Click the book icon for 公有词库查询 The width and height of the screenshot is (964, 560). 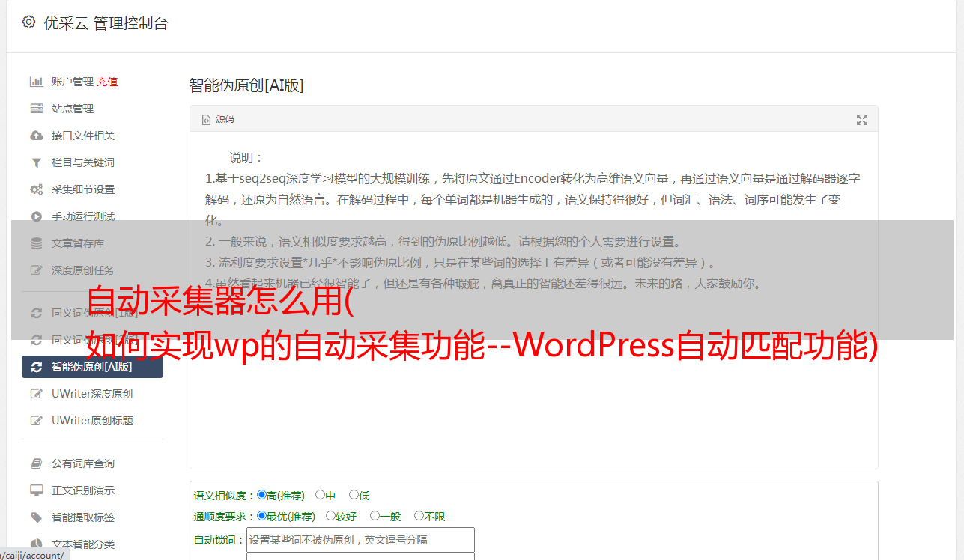point(36,463)
